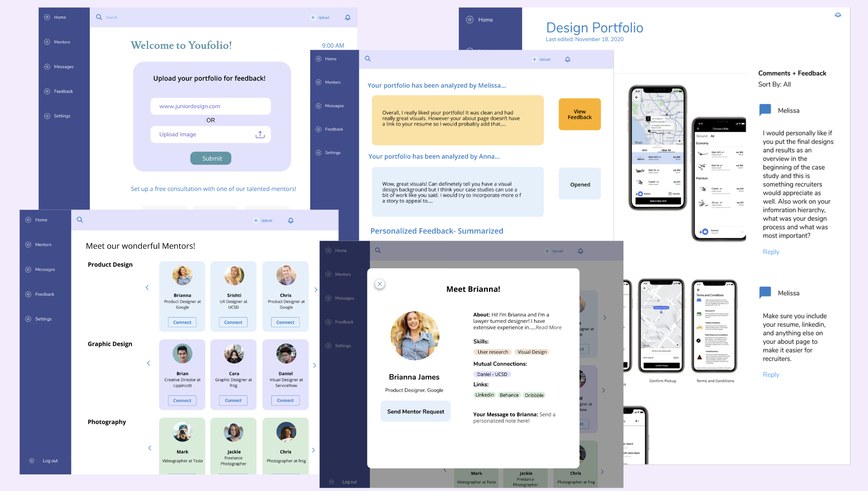Click the close button on Brianna's modal
This screenshot has height=491, width=868.
[x=380, y=284]
